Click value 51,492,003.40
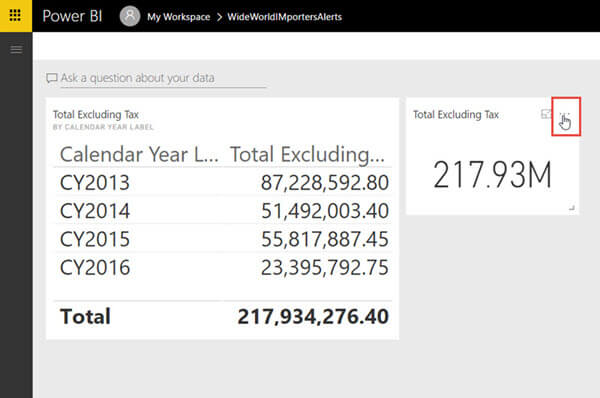Screen dimensions: 600x398 click(x=324, y=211)
